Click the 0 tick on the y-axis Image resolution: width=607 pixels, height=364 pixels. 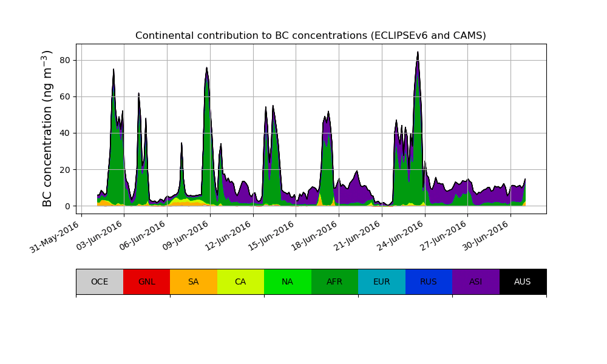click(x=67, y=206)
